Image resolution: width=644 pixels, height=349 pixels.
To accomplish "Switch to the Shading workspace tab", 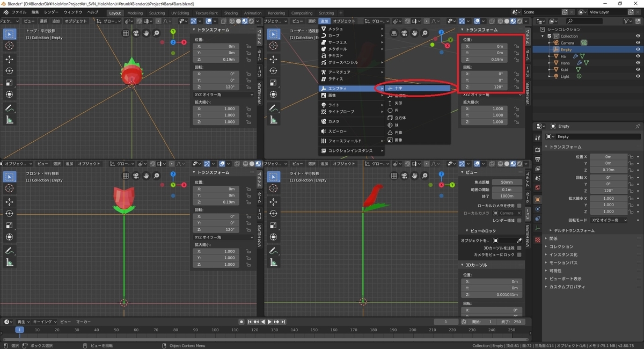I will [x=231, y=13].
